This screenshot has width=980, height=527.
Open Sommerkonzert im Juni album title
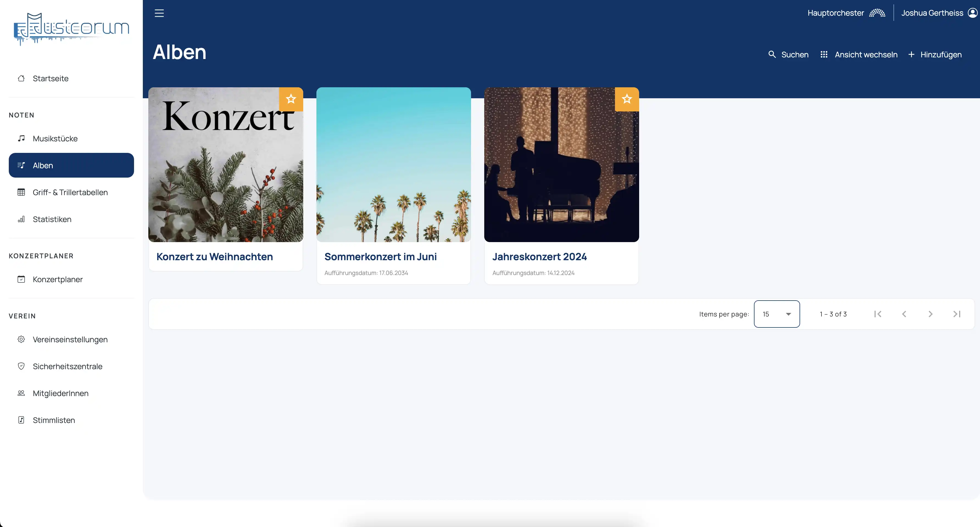click(380, 257)
